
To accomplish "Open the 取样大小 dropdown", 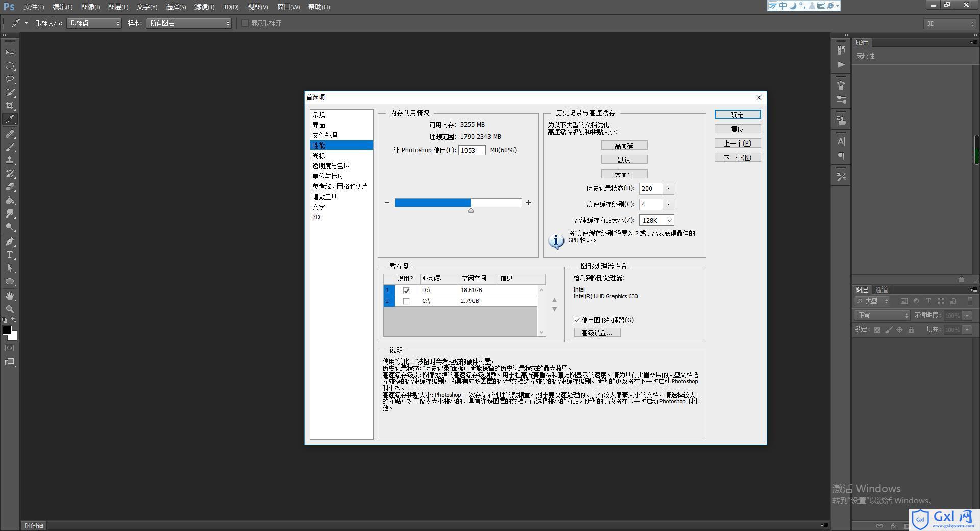I will [x=94, y=23].
